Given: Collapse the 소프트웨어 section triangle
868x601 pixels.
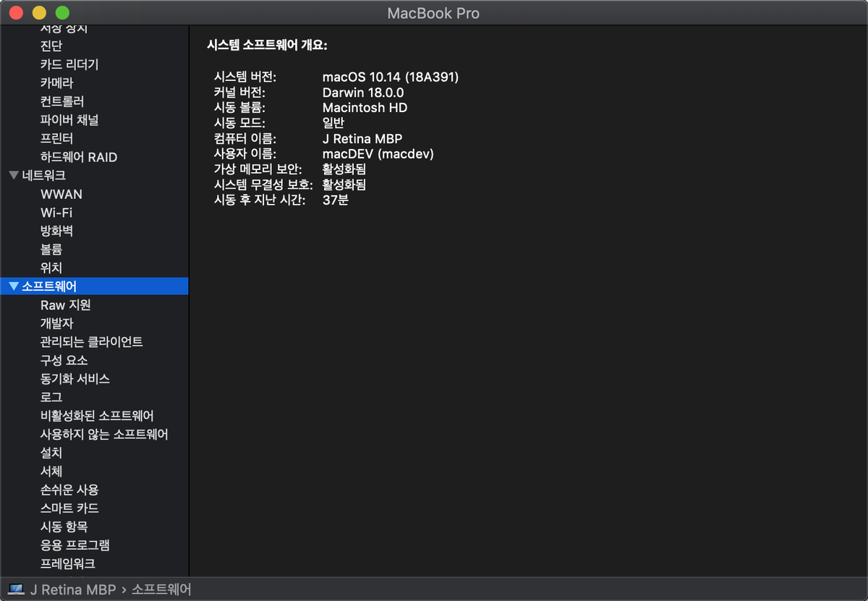Looking at the screenshot, I should click(x=14, y=286).
